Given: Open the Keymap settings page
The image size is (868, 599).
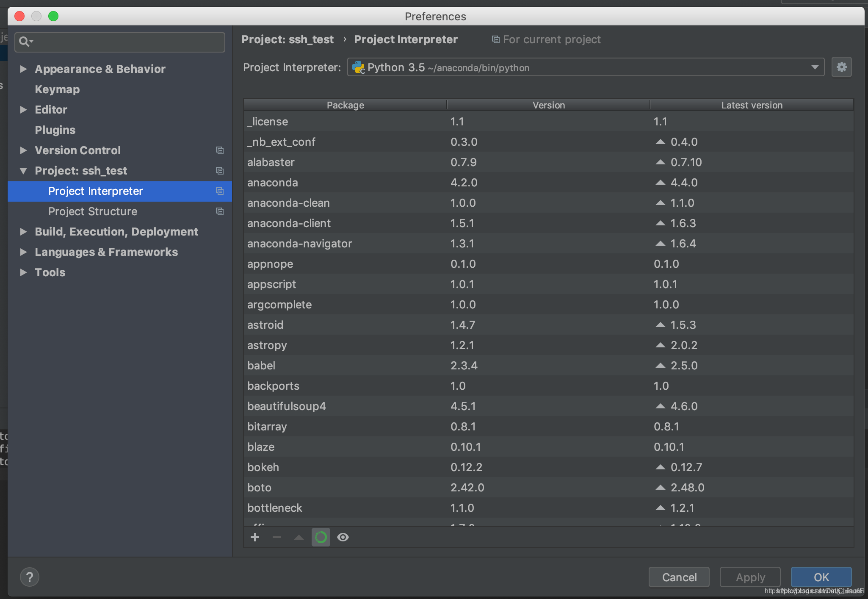Looking at the screenshot, I should pos(57,89).
